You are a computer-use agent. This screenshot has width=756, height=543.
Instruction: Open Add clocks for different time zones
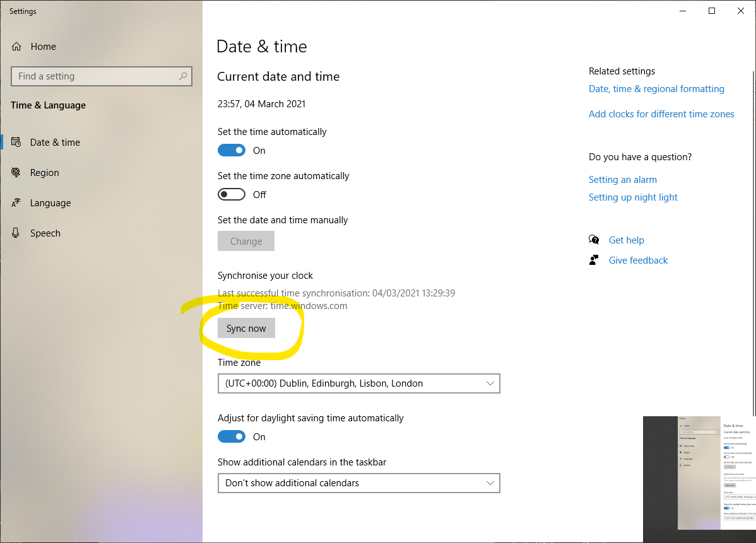661,114
